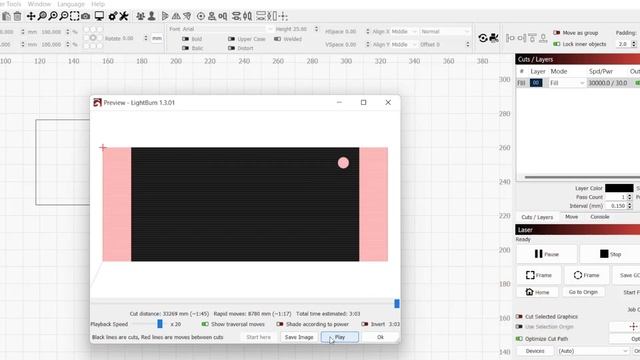
Task: Toggle Move as group switch
Action: coord(557,33)
